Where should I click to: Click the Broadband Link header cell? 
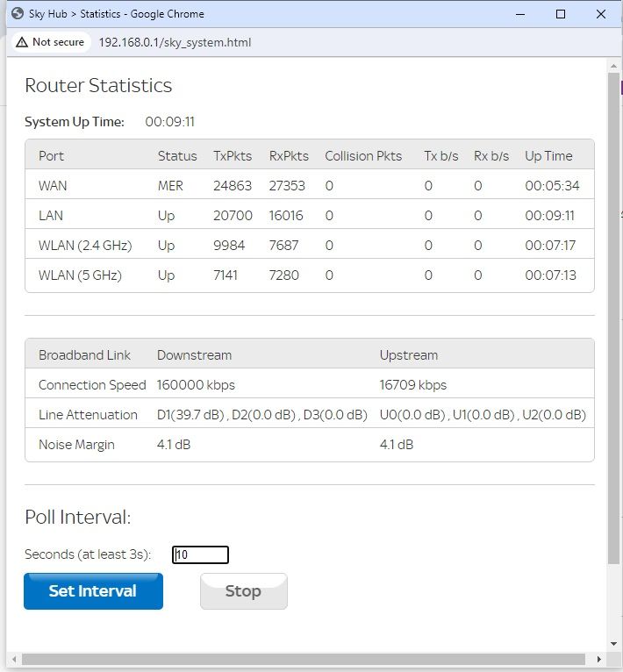point(84,355)
